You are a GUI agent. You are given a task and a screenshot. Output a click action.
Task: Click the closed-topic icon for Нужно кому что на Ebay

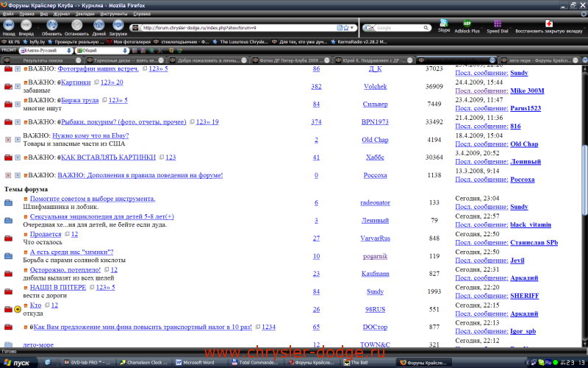(x=8, y=140)
